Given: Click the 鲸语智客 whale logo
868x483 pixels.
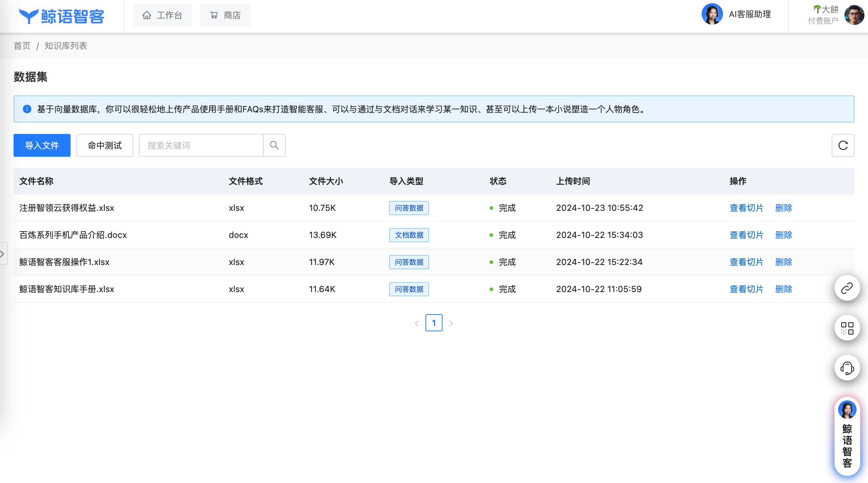Looking at the screenshot, I should pyautogui.click(x=61, y=16).
